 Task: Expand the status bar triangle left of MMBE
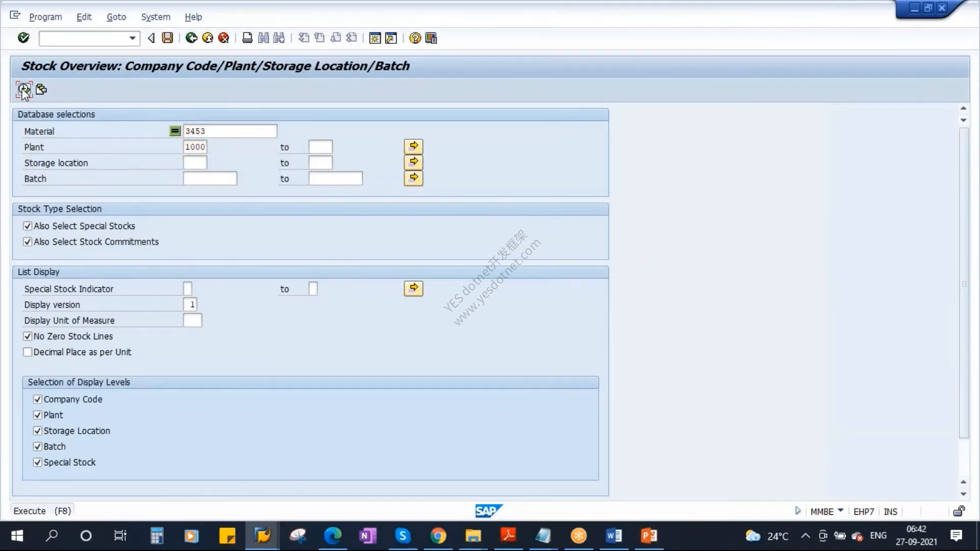[x=798, y=511]
